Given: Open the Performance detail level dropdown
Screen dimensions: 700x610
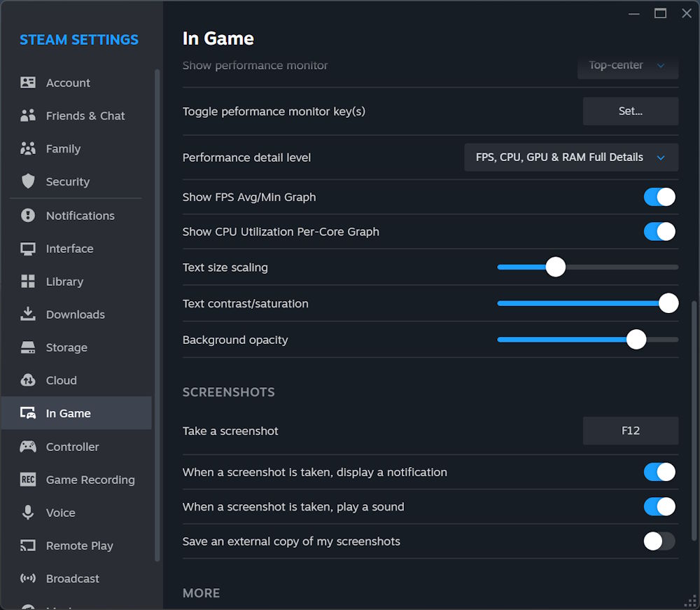Looking at the screenshot, I should [x=570, y=158].
